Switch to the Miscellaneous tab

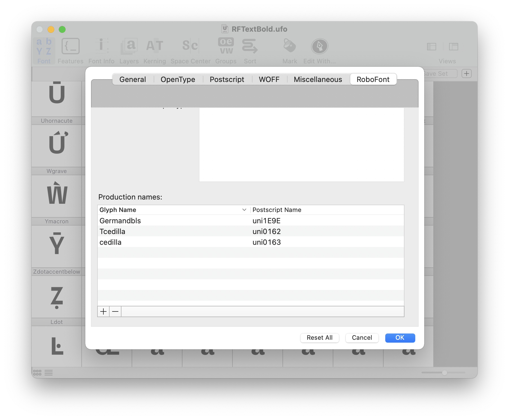(x=318, y=79)
